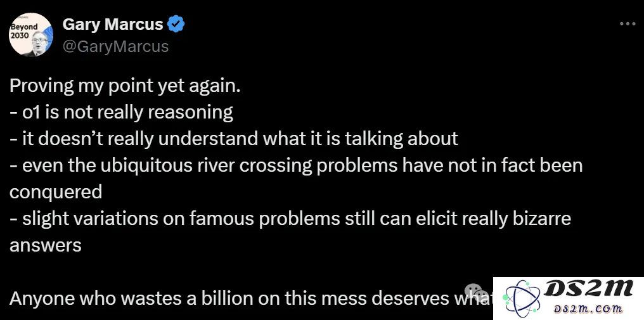Open Gary Marcus's profile avatar
Viewport: 644px width, 320px height.
pyautogui.click(x=31, y=35)
